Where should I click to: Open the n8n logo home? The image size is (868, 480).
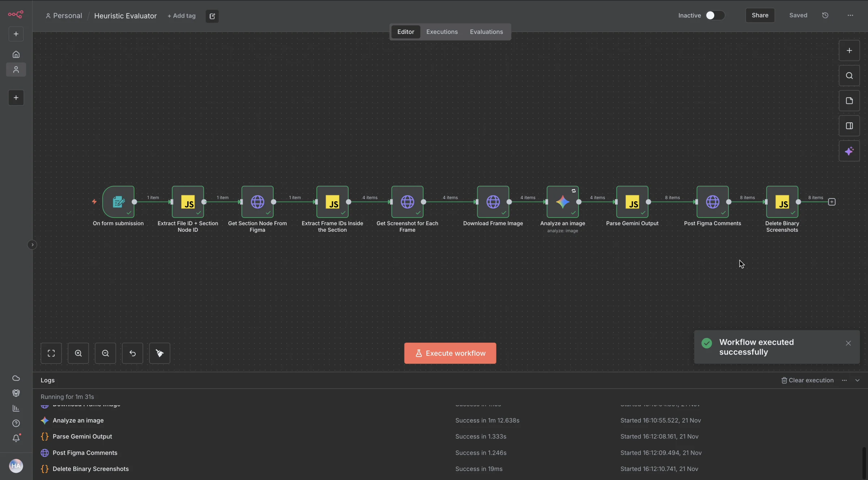[x=16, y=14]
